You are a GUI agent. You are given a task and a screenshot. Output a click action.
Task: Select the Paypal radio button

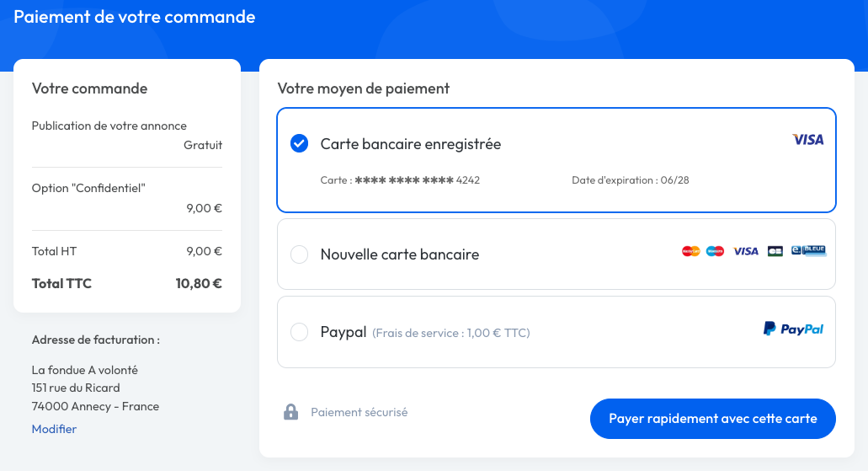click(299, 333)
